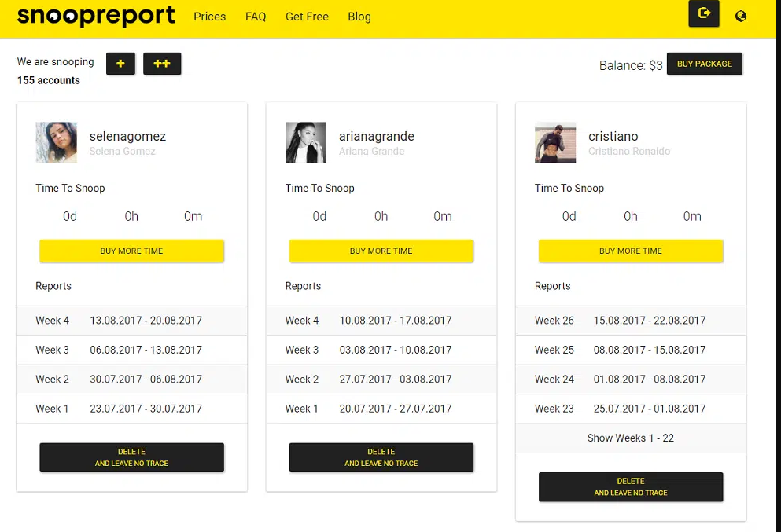Open the Prices page
The height and width of the screenshot is (532, 781).
[x=210, y=17]
